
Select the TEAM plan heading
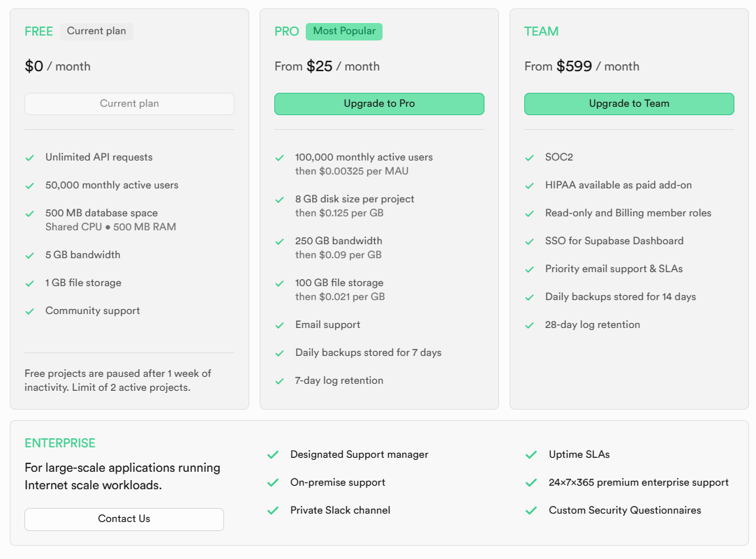(x=542, y=31)
